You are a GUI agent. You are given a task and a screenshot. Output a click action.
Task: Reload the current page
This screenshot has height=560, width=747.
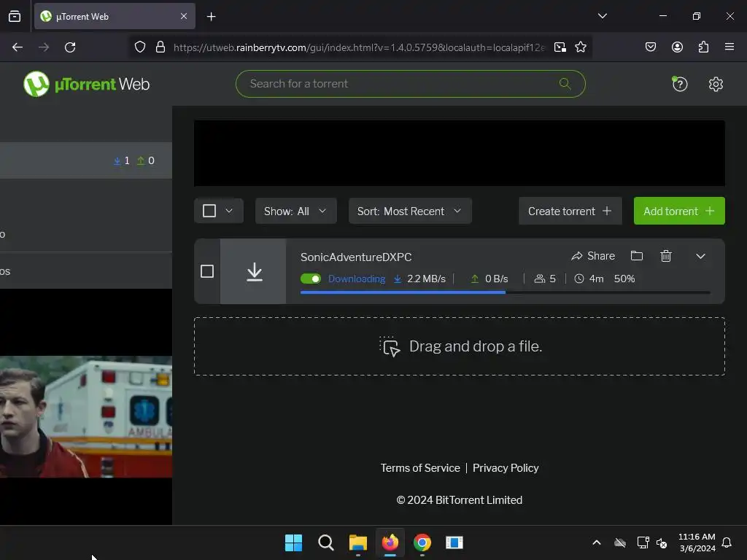(x=70, y=47)
